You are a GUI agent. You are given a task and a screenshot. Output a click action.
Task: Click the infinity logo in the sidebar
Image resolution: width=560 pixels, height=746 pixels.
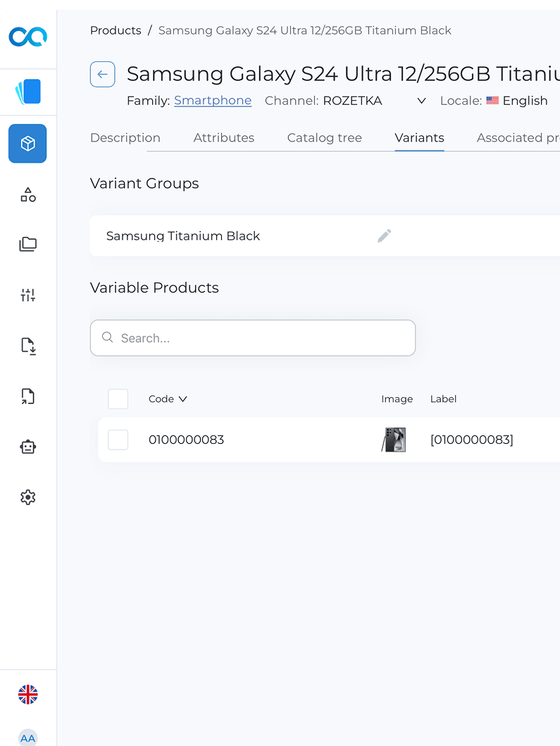[28, 37]
